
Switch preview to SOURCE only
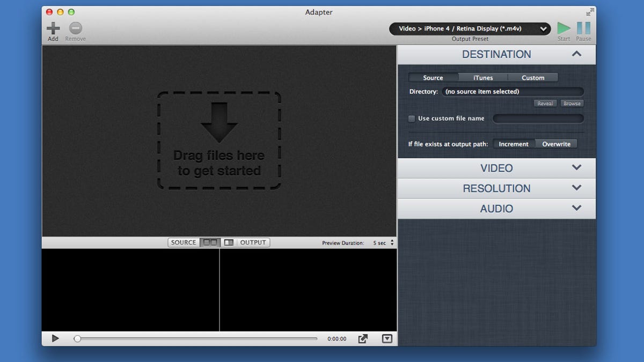click(184, 242)
